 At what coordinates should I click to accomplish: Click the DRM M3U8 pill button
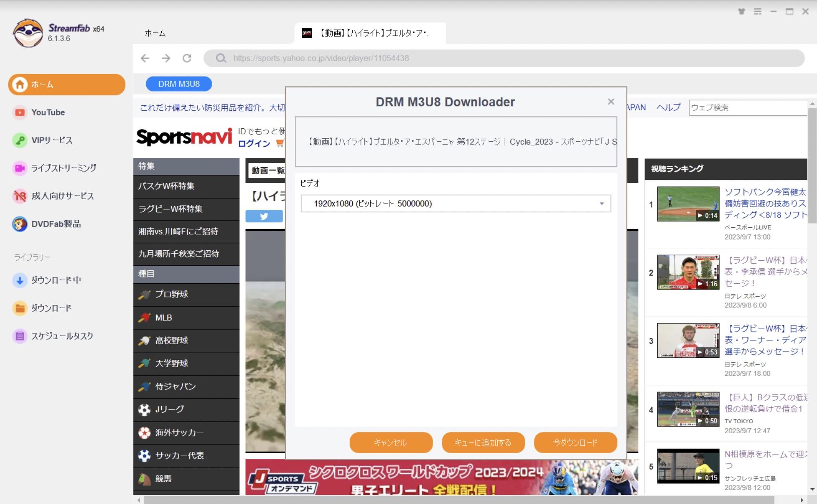[x=179, y=84]
